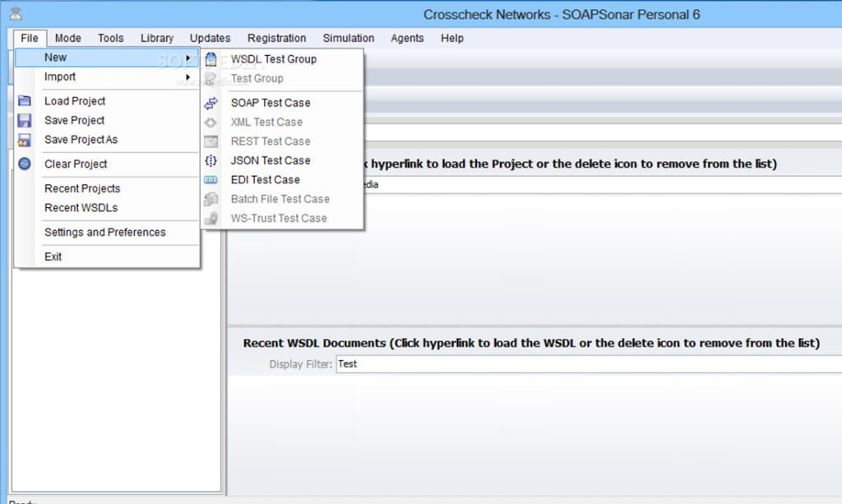Expand the Import submenu arrow
Viewport: 842px width, 504px height.
188,76
